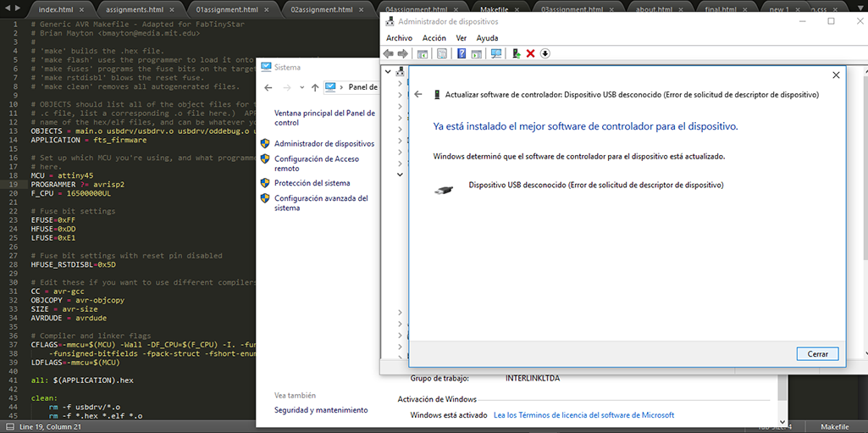Click red X uninstall device icon
The image size is (868, 433).
pos(530,53)
